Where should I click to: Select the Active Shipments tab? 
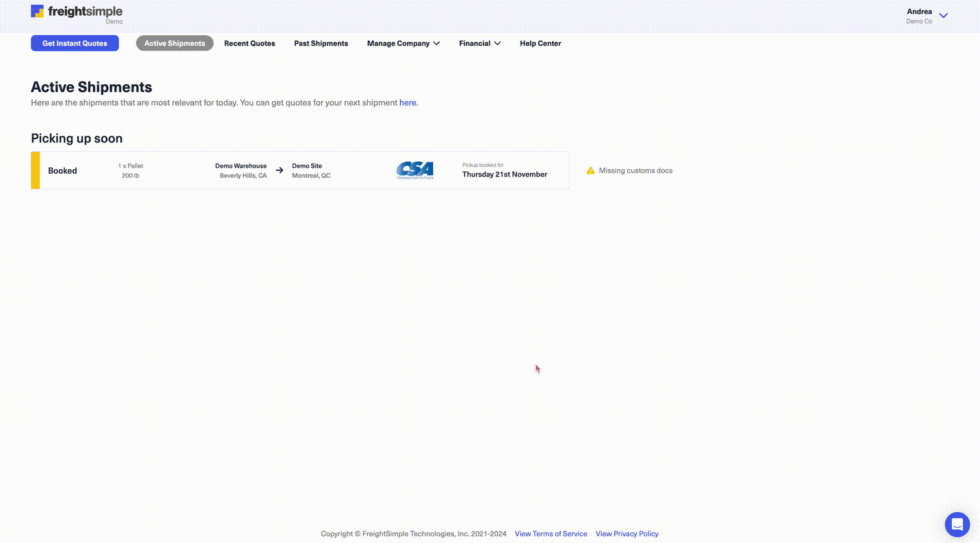[x=174, y=44]
